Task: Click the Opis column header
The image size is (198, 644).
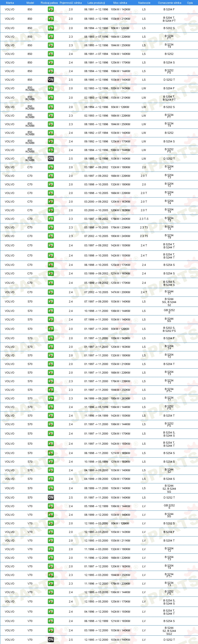Action: (190, 3)
